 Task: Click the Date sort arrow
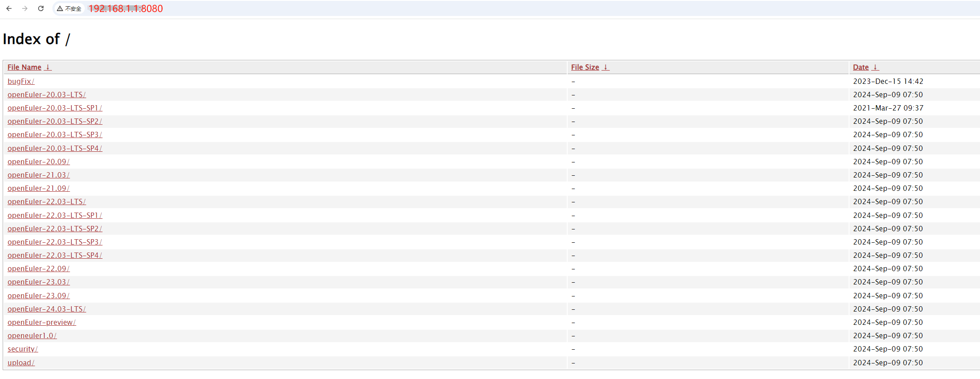(875, 67)
